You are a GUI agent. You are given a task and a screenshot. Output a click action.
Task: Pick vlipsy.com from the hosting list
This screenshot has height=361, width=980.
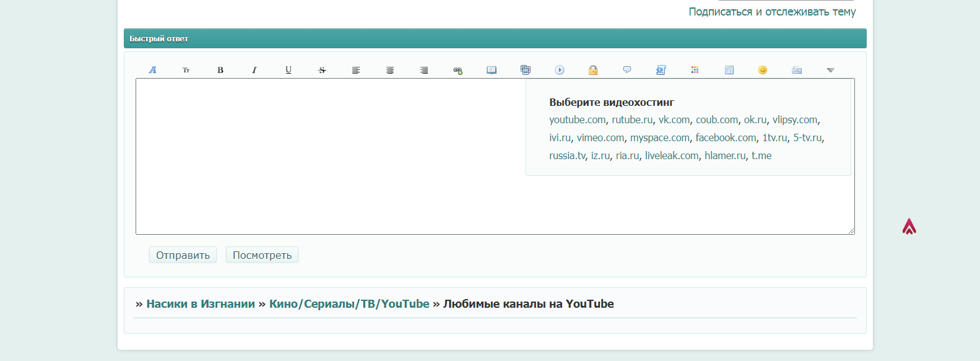(x=795, y=120)
